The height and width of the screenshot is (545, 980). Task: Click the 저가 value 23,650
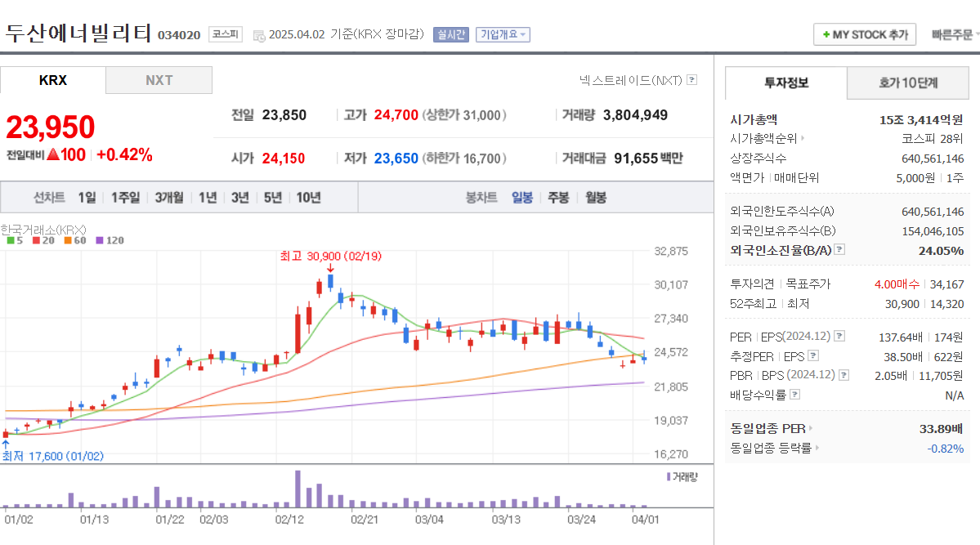(396, 159)
